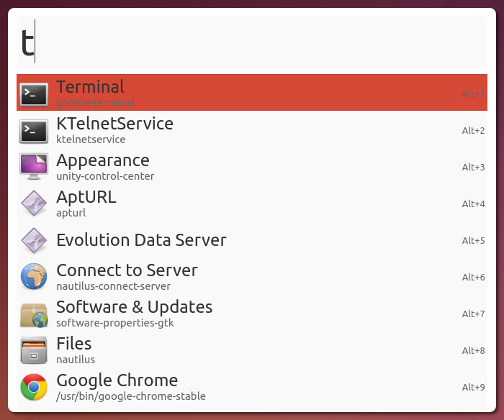Click the Alt+8 shortcut label
The image size is (504, 420).
(x=473, y=351)
